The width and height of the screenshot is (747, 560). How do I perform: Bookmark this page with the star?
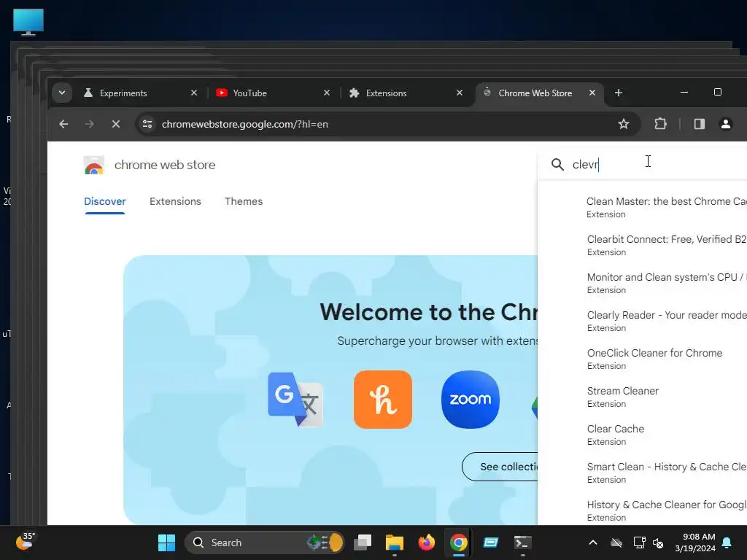624,124
